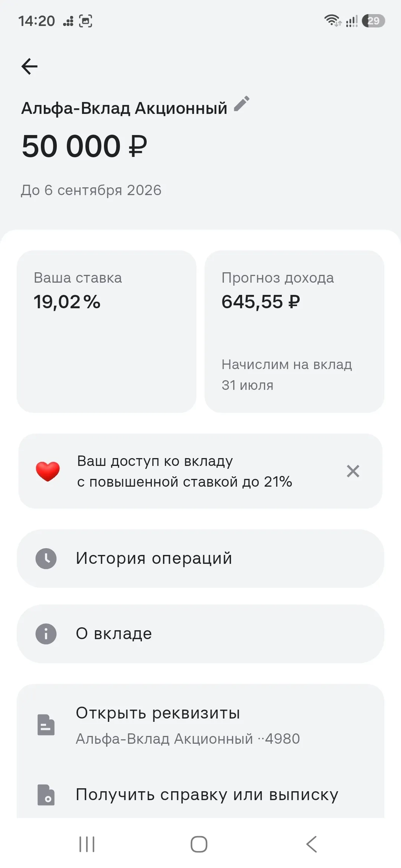Viewport: 401px width, 868px height.
Task: Tap the Прогноз дохода card
Action: pos(294,331)
